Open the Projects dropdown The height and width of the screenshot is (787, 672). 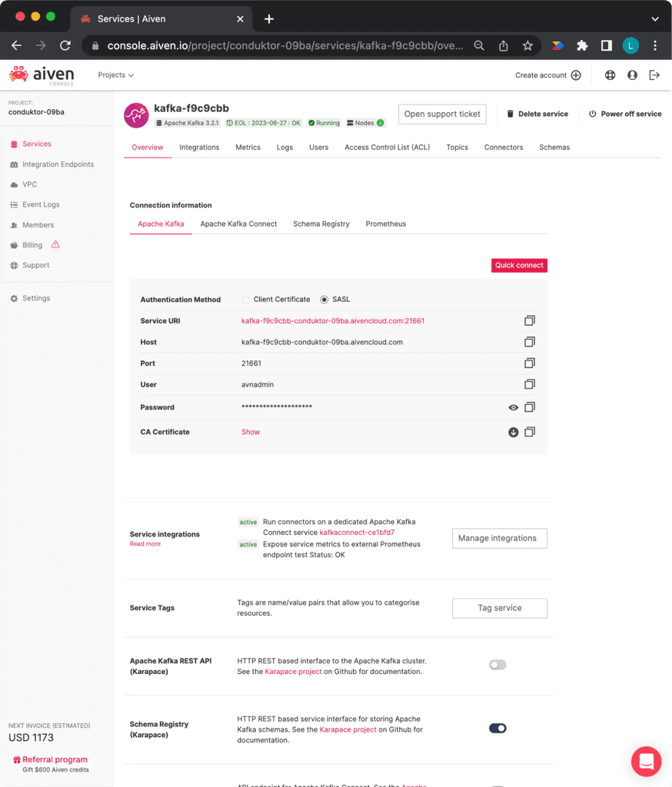[115, 75]
